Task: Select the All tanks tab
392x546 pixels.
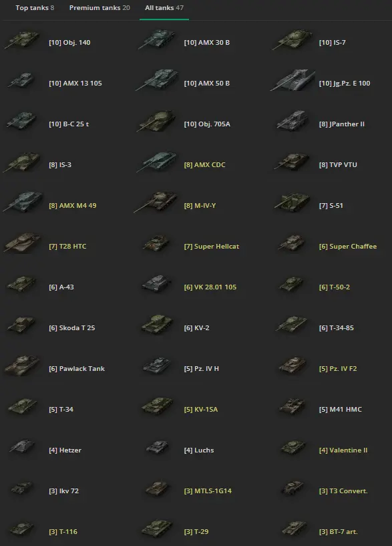Action: (x=164, y=7)
